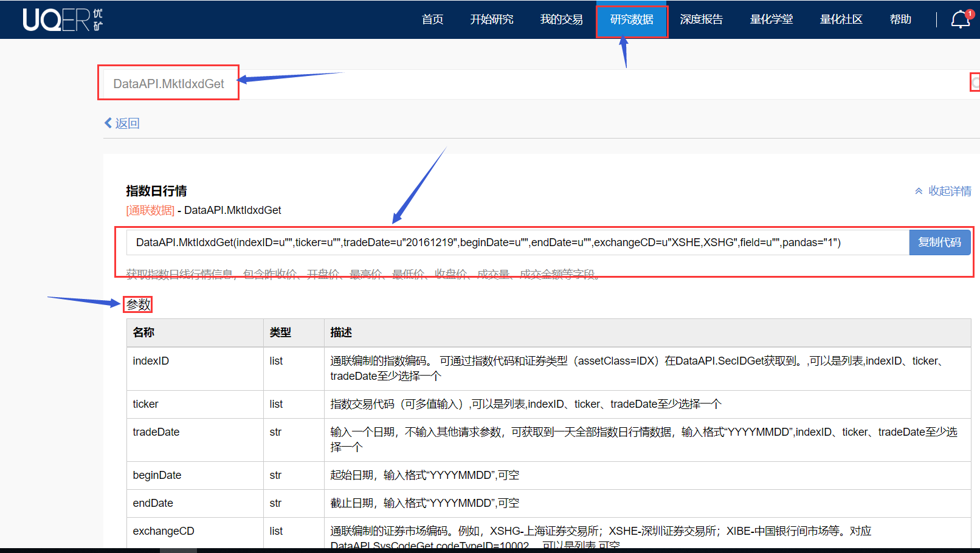980x553 pixels.
Task: Select the endDate parameter name
Action: click(153, 503)
